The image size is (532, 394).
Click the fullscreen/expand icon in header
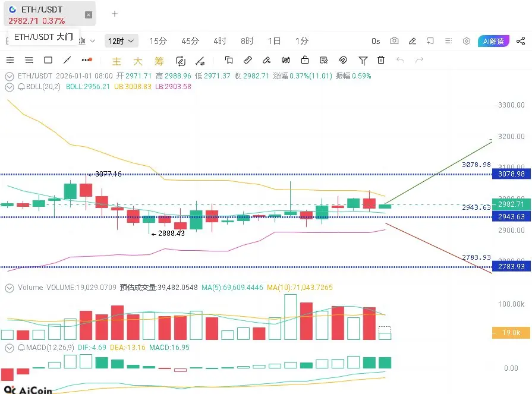[x=430, y=41]
